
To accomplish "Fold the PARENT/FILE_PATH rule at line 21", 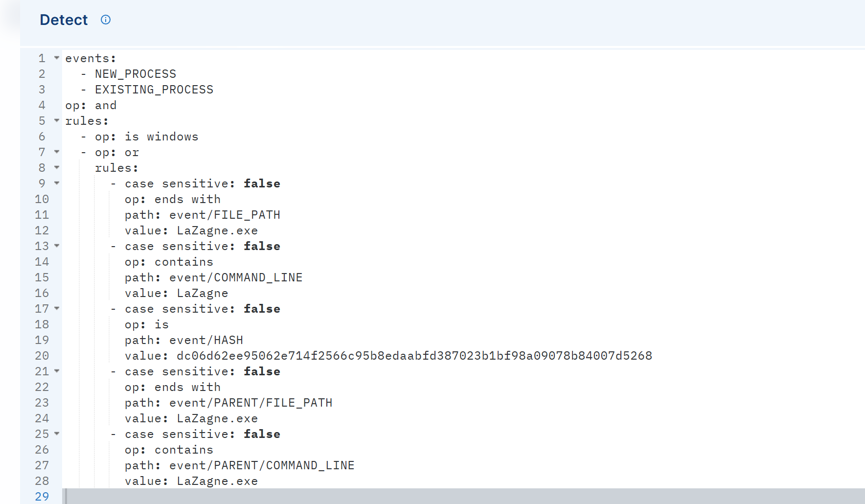I will [x=57, y=371].
